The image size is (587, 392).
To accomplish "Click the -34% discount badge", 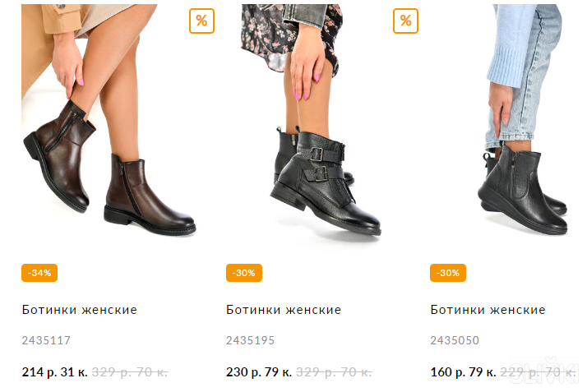I will [39, 273].
